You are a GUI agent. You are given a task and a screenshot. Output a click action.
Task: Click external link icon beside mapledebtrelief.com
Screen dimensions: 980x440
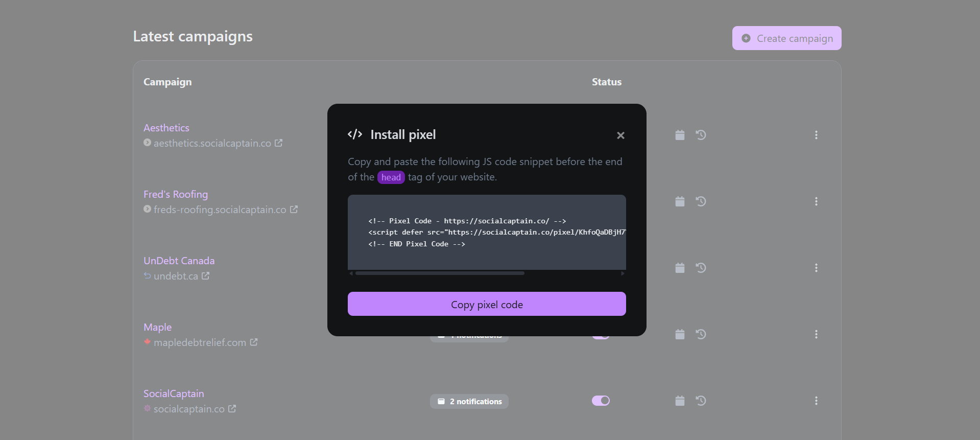click(254, 342)
